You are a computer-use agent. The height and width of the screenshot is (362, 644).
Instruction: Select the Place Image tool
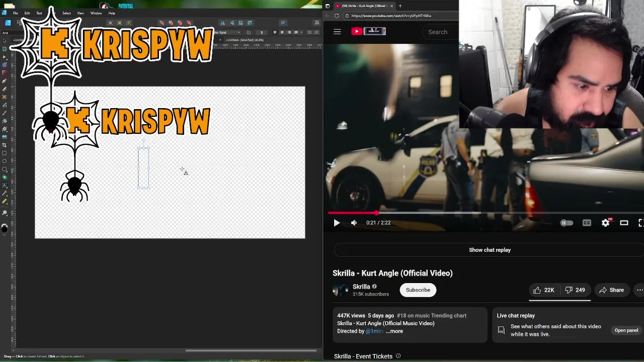[x=5, y=137]
